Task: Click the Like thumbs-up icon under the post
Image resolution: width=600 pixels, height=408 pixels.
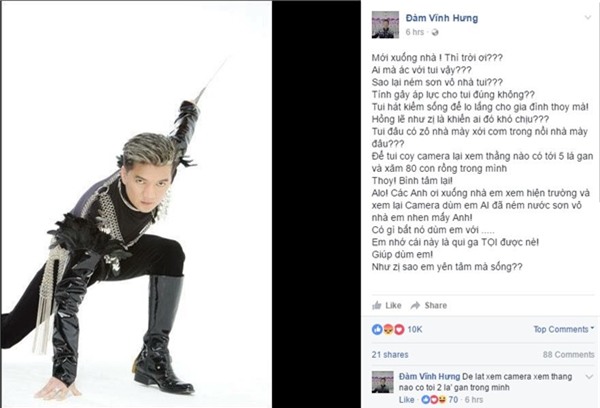Action: click(377, 305)
